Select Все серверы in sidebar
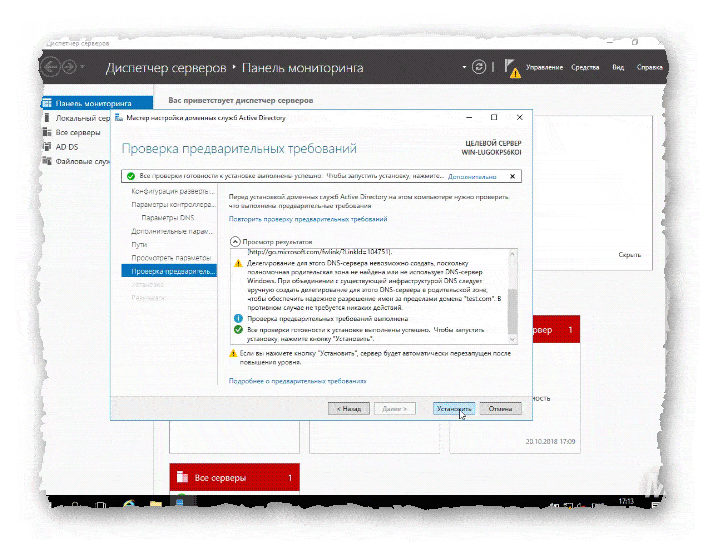The image size is (704, 544). pos(76,132)
